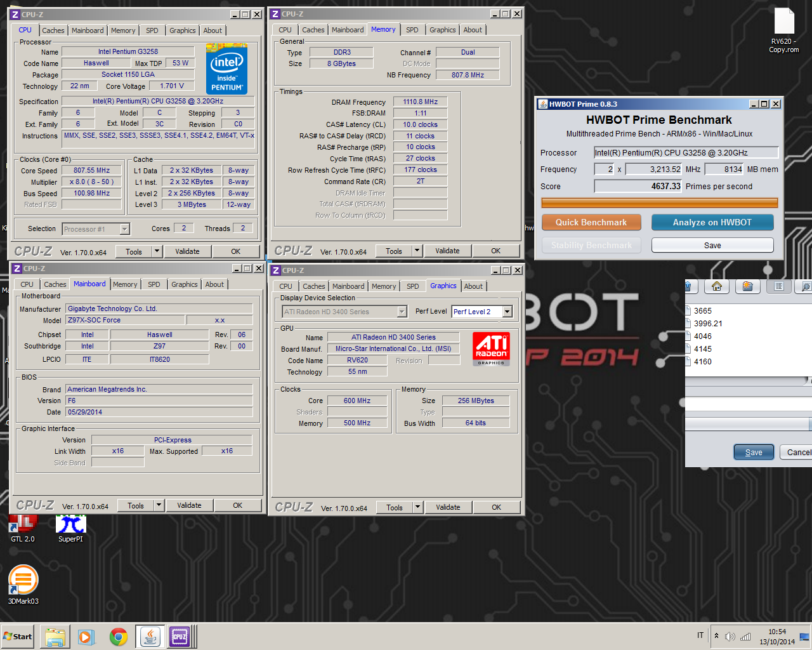Click Save button in file dialog
Screen dimensions: 812x650
pyautogui.click(x=754, y=452)
